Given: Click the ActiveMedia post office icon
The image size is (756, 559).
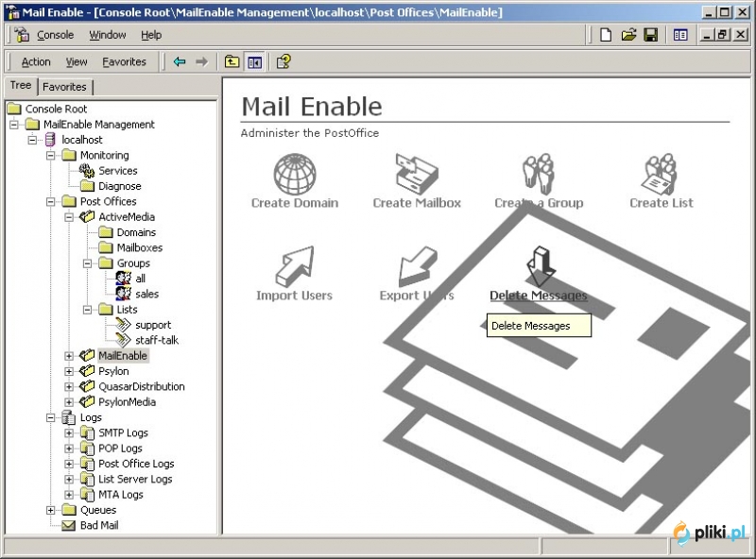Looking at the screenshot, I should 87,217.
